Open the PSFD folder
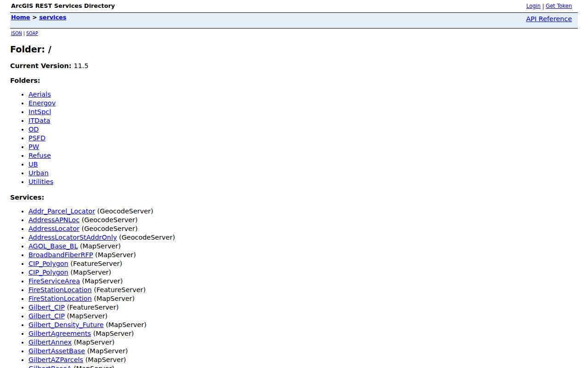588x368 pixels. [x=37, y=138]
